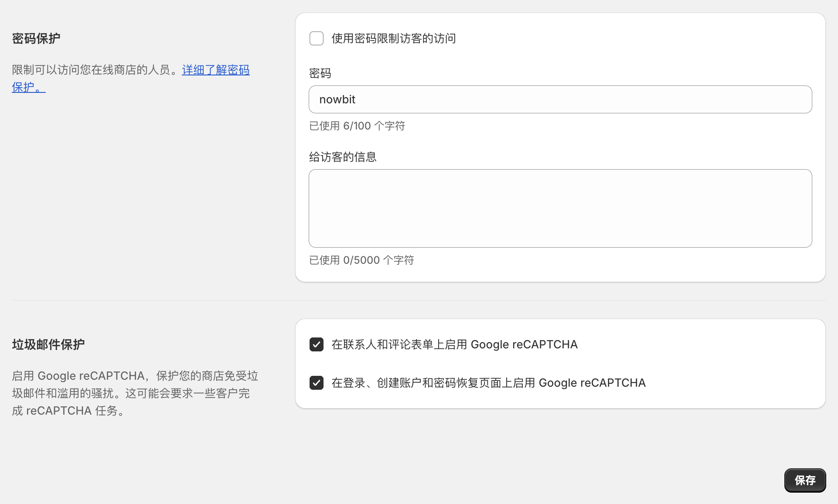
Task: Click the label 在联系人和评论表单上启用 Google reCAPTCHA
Action: (x=454, y=344)
